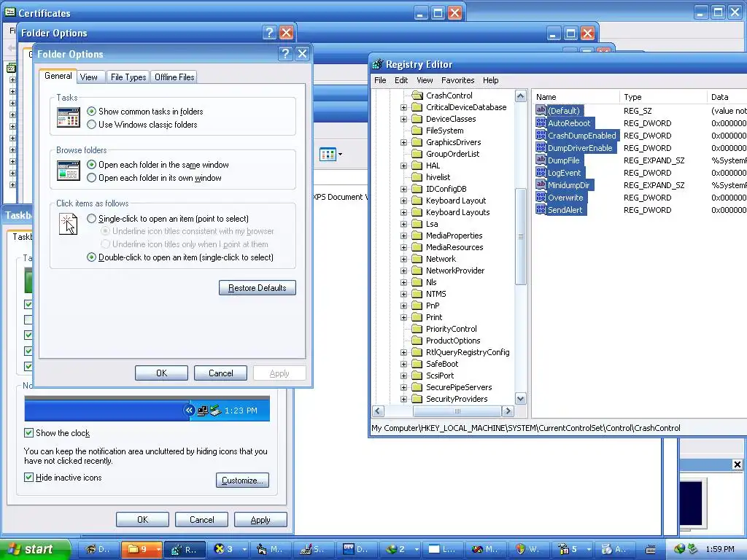Click the Restore Defaults button
Viewport: 747px width, 560px height.
[x=258, y=287]
